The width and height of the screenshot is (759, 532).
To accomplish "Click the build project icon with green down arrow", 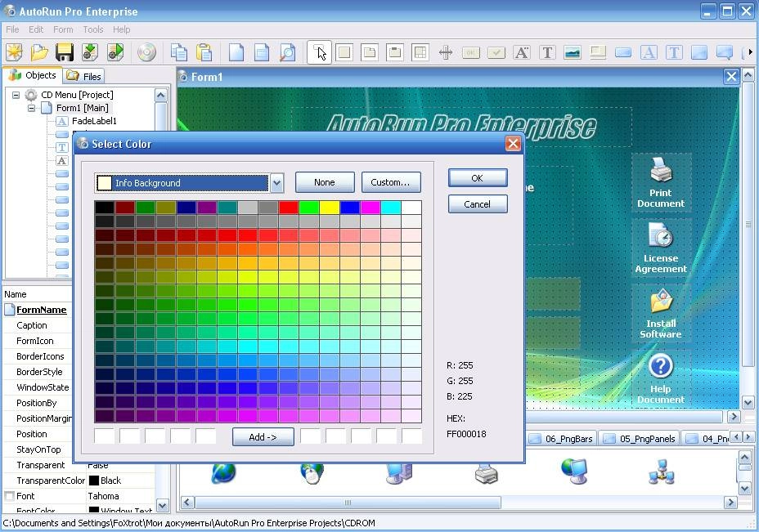I will (x=90, y=52).
